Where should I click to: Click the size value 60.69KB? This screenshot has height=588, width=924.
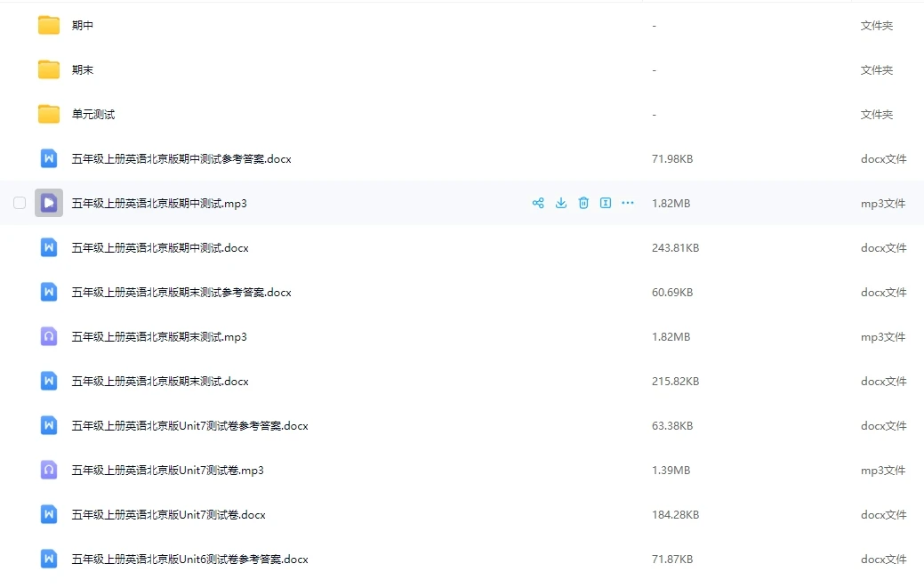[x=672, y=293]
